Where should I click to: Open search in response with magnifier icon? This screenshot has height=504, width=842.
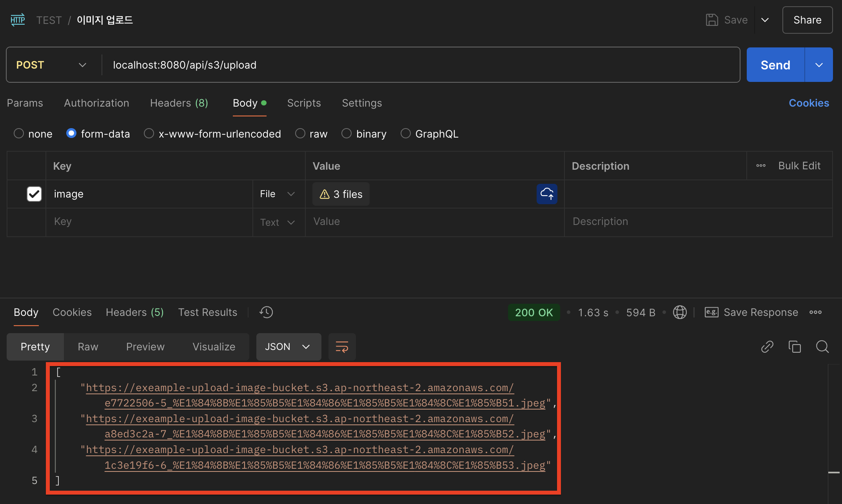(x=822, y=347)
